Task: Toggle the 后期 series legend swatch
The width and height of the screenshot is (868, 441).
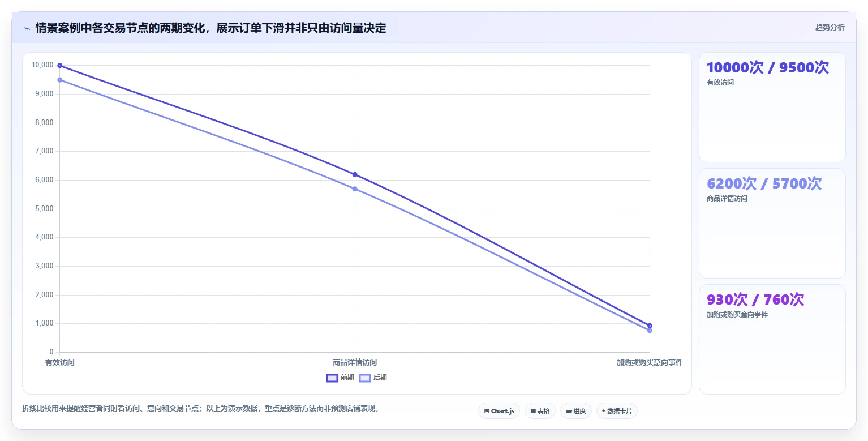Action: click(365, 378)
